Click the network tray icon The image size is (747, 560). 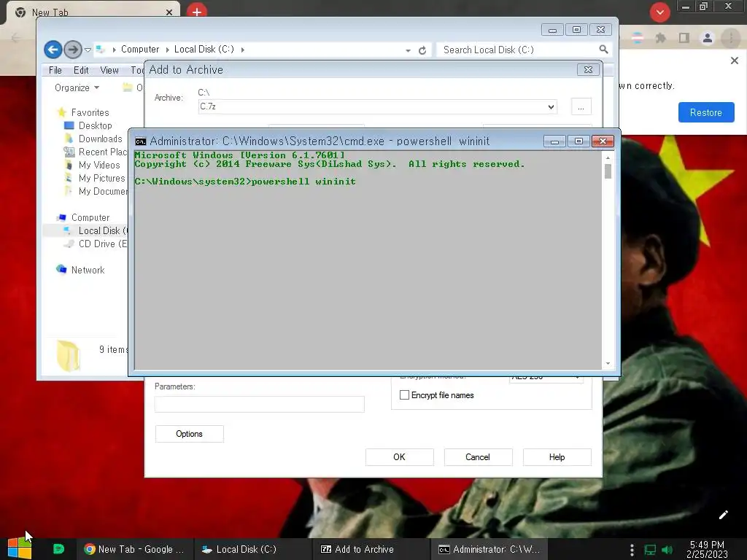point(650,550)
